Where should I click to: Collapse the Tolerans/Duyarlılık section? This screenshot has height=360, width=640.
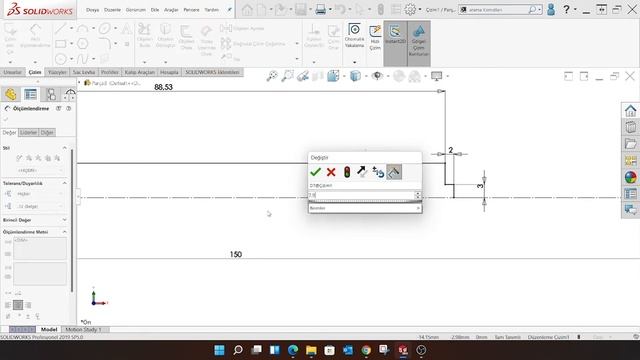pyautogui.click(x=64, y=183)
